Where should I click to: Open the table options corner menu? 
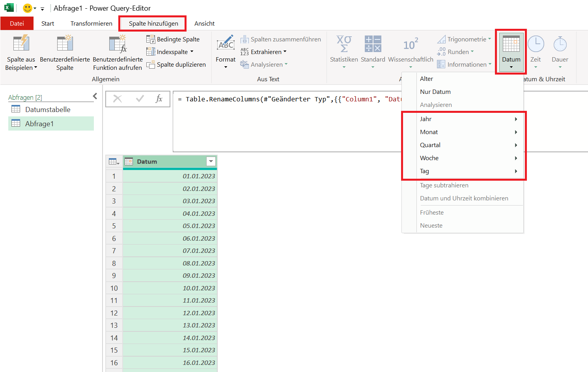[114, 161]
